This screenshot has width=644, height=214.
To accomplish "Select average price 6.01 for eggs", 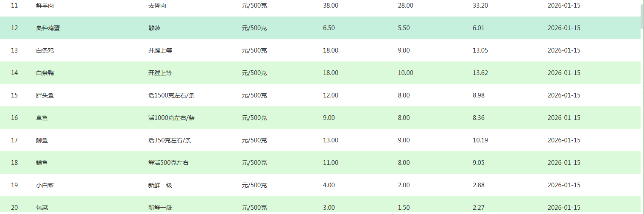I will coord(479,28).
